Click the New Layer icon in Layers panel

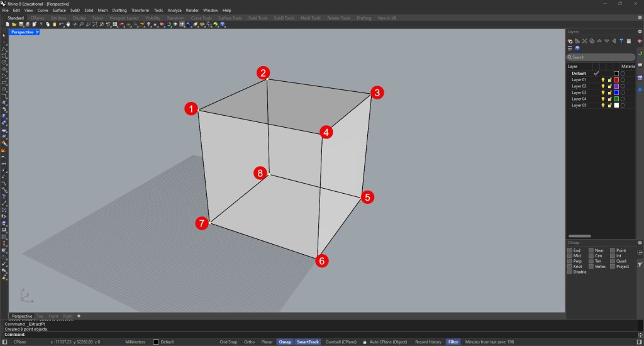tap(570, 41)
